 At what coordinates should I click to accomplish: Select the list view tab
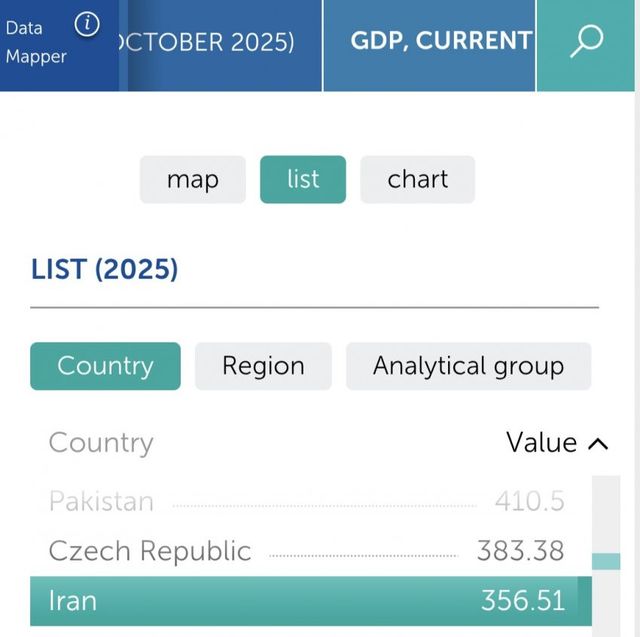click(303, 180)
